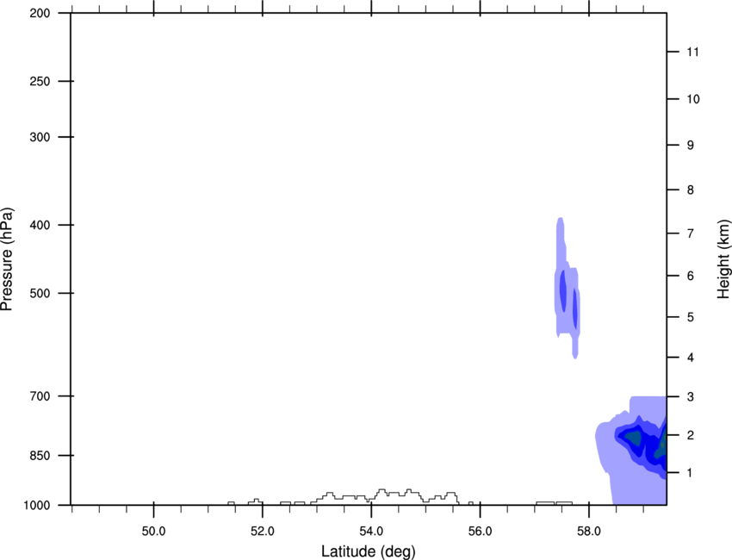
Task: Click the 56.0 latitude label
Action: [480, 532]
